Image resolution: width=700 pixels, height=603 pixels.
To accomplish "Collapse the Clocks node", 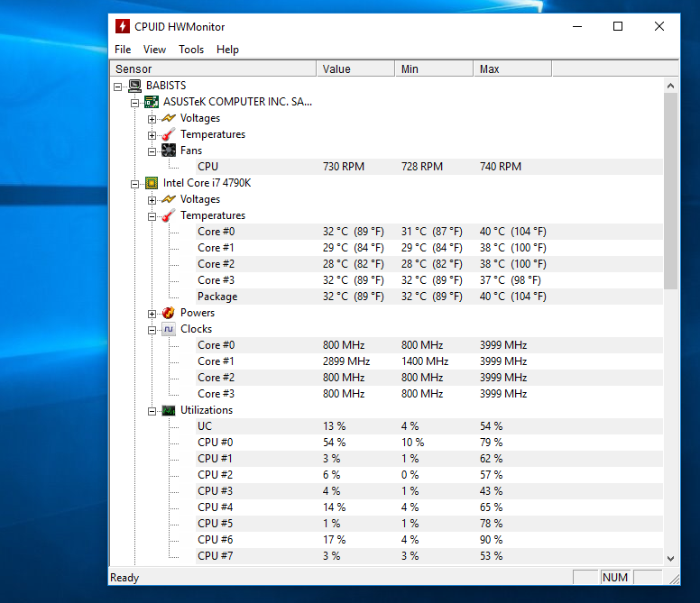I will point(152,330).
